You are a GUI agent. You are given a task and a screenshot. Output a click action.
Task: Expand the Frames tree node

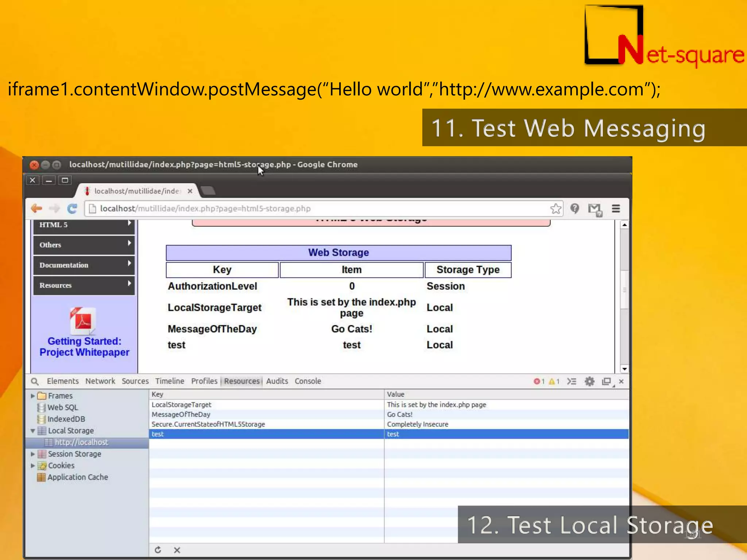tap(33, 396)
